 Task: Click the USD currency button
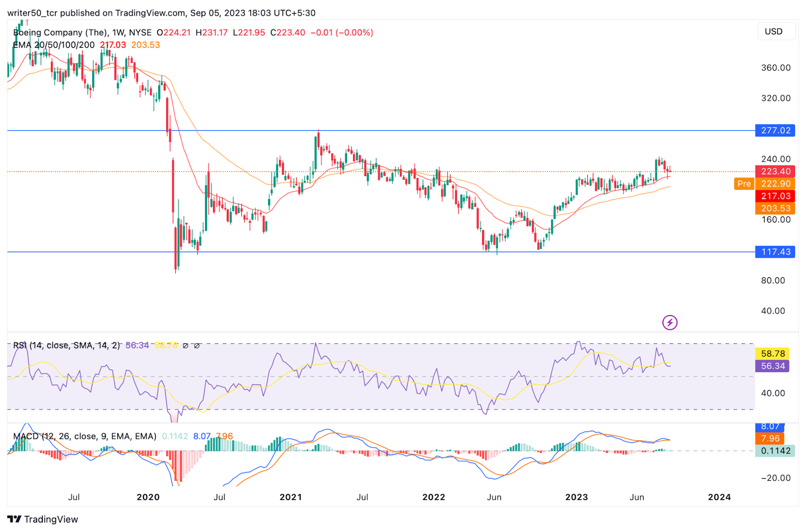(x=776, y=31)
